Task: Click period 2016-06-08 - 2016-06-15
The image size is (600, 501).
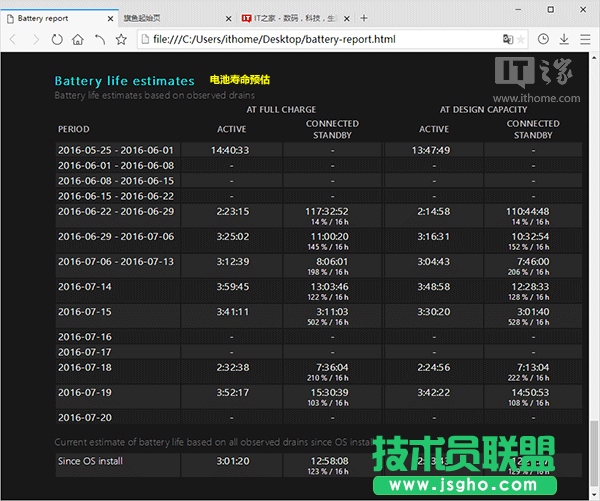Action: click(x=116, y=181)
